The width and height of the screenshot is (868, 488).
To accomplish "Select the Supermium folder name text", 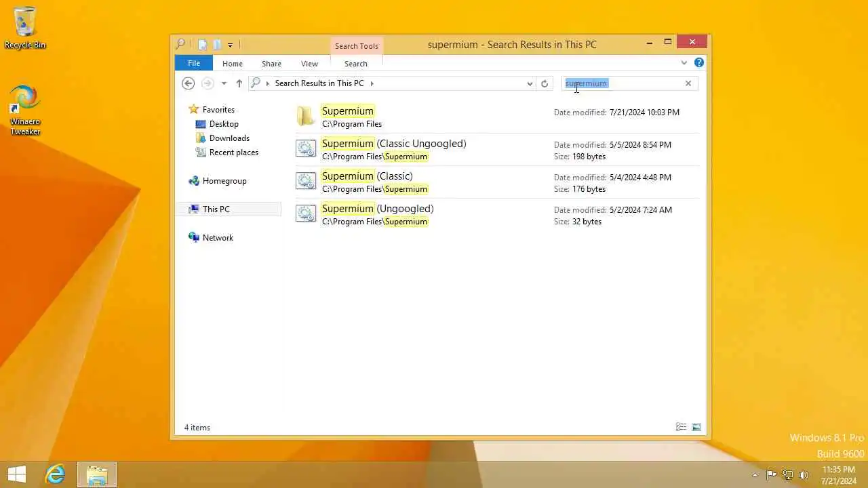I will tap(348, 111).
